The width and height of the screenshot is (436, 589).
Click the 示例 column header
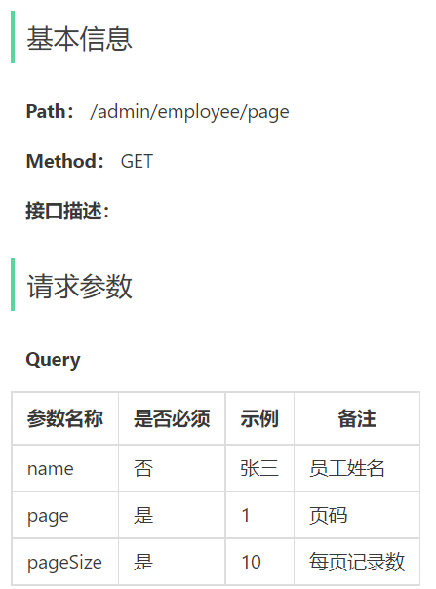click(259, 418)
